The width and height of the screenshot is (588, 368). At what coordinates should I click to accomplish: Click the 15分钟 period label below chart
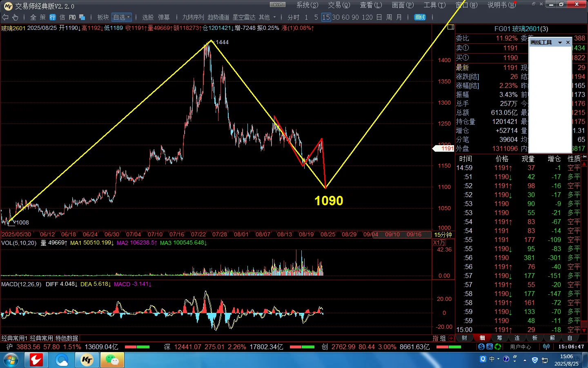click(x=443, y=235)
